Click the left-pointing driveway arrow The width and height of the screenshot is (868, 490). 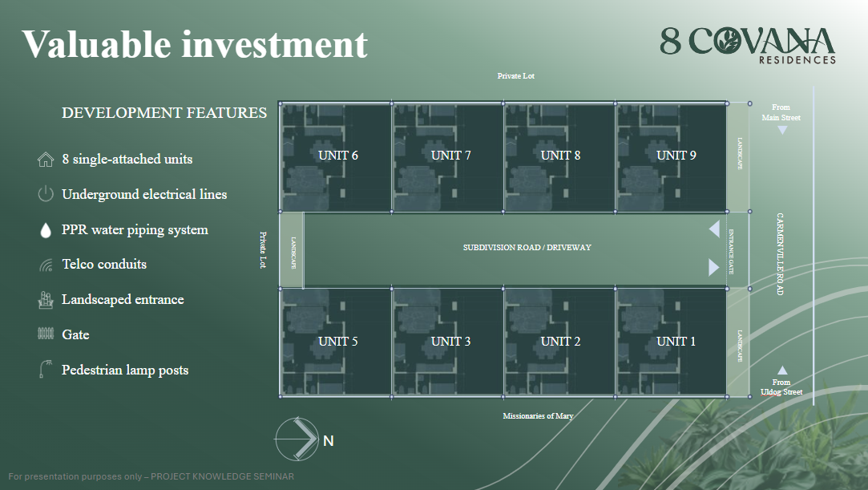tap(714, 230)
